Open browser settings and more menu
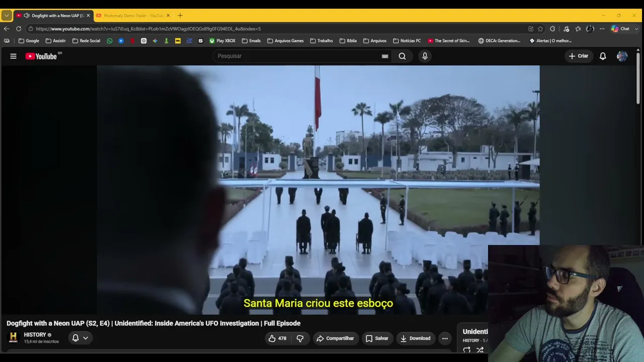 [x=602, y=29]
